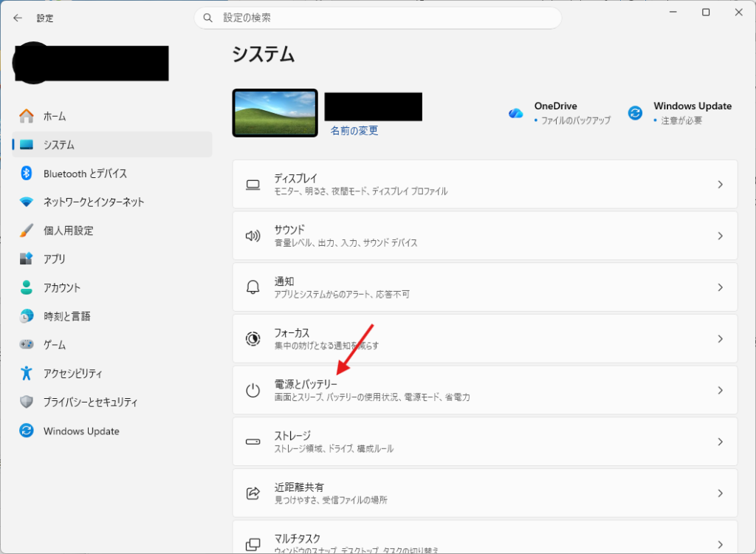Screen dimensions: 756x554
Task: Click the アカウント person icon
Action: point(27,287)
